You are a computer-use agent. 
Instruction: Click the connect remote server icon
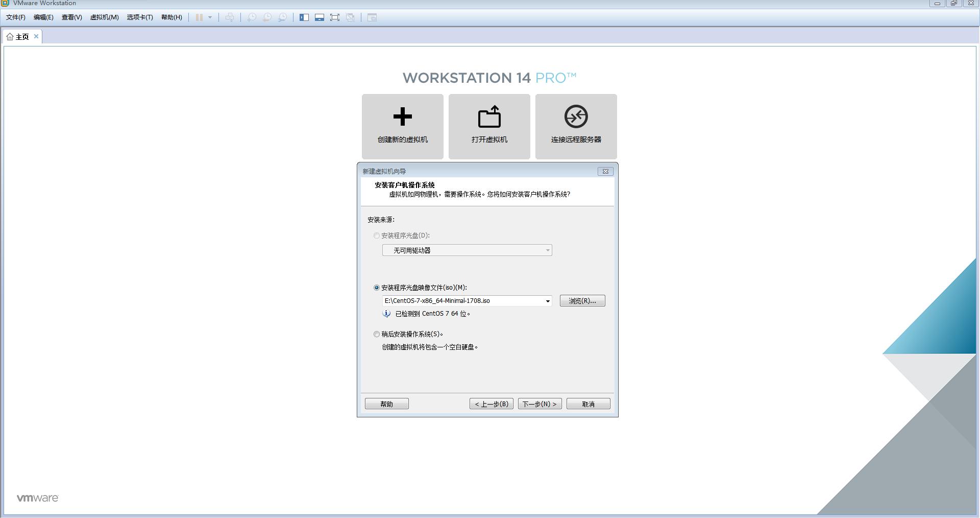tap(576, 116)
